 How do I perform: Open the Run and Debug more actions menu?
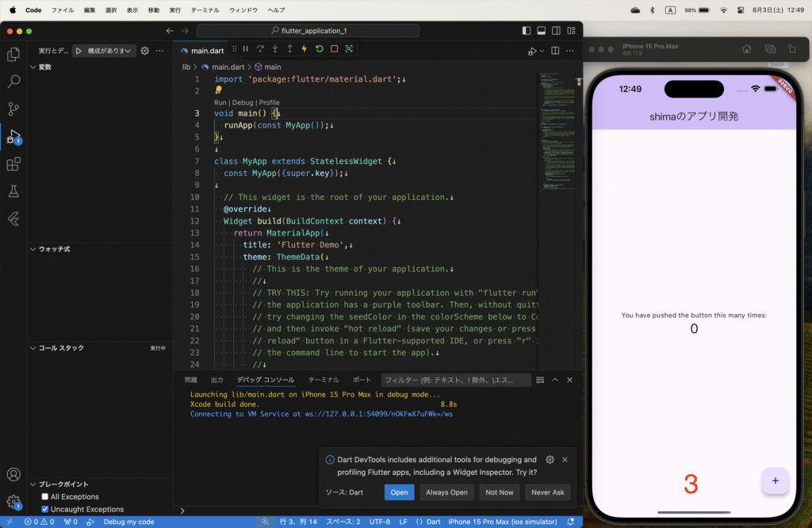pyautogui.click(x=159, y=51)
